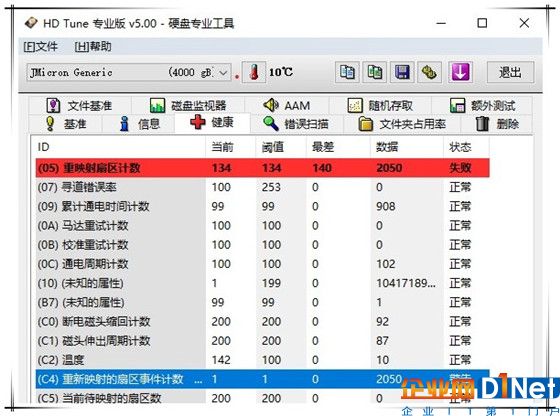Minimize the HD Tune window
The height and width of the screenshot is (416, 560).
click(x=441, y=23)
